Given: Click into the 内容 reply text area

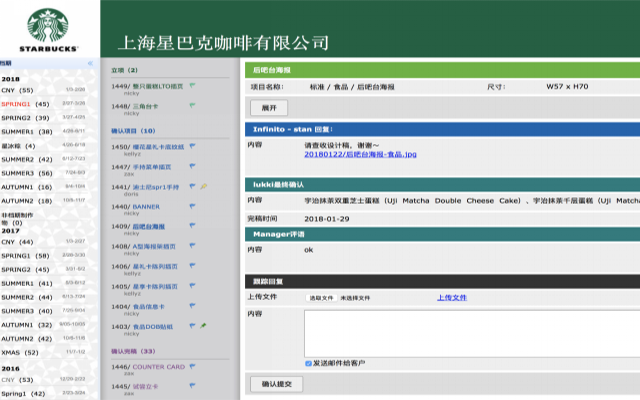Looking at the screenshot, I should point(472,334).
